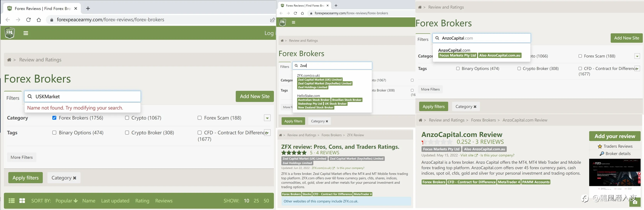Image resolution: width=644 pixels, height=210 pixels.
Task: Sort brokers by Name
Action: (89, 201)
